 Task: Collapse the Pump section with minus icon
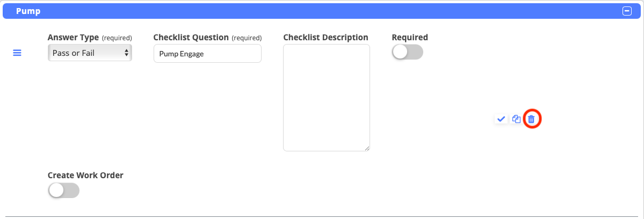[627, 11]
